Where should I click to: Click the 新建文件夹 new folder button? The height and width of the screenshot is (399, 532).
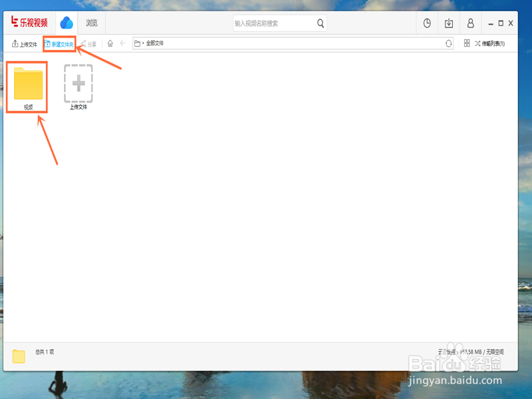click(61, 43)
